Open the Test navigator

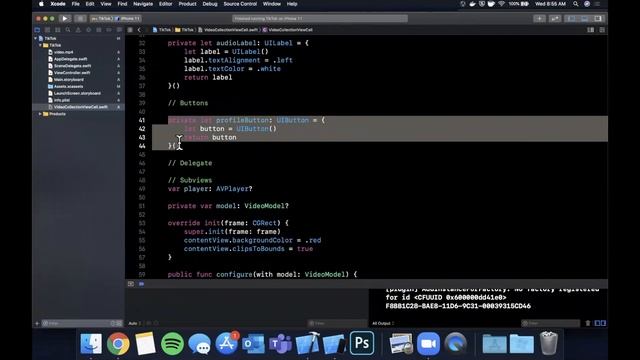(x=88, y=30)
